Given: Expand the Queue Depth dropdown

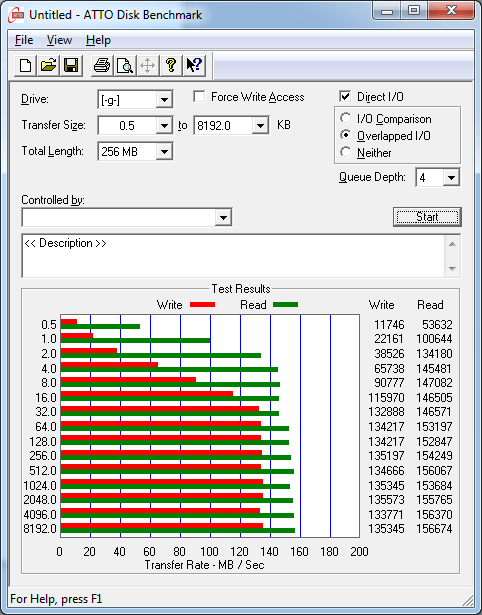Looking at the screenshot, I should tap(451, 178).
